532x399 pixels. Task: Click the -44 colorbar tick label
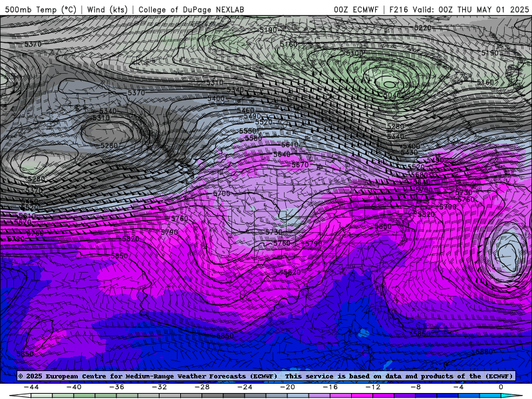coord(31,387)
